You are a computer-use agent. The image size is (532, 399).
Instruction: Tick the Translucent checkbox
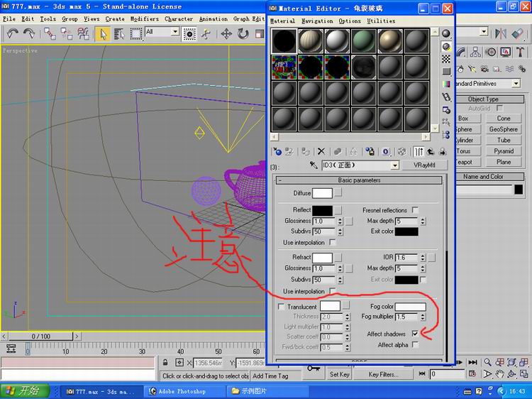282,307
